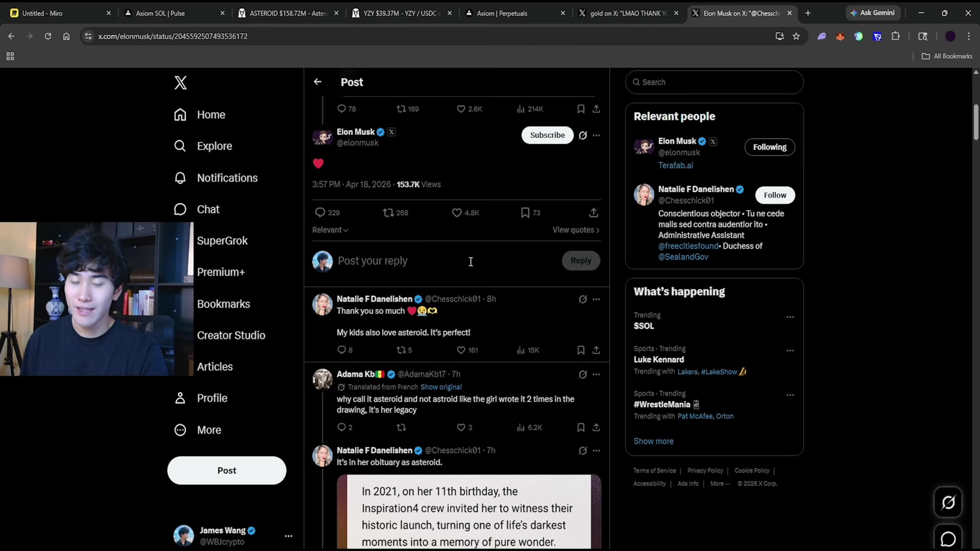Go back with the Post header arrow
This screenshot has width=980, height=551.
317,82
